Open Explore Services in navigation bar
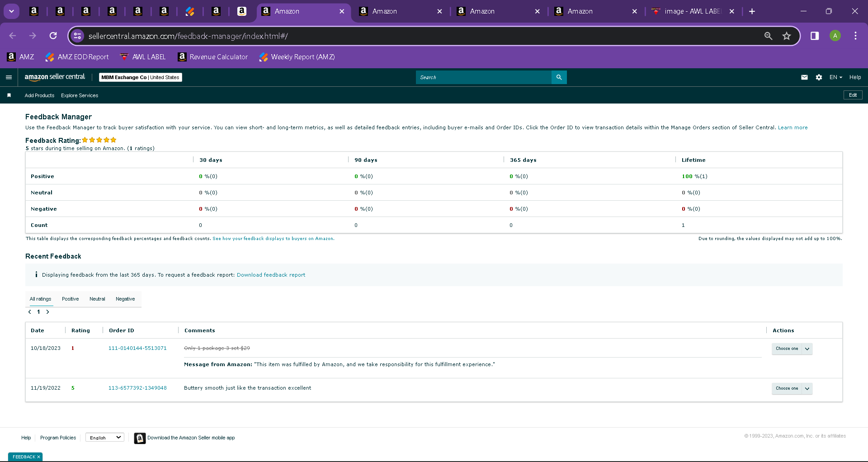868x462 pixels. coord(80,95)
